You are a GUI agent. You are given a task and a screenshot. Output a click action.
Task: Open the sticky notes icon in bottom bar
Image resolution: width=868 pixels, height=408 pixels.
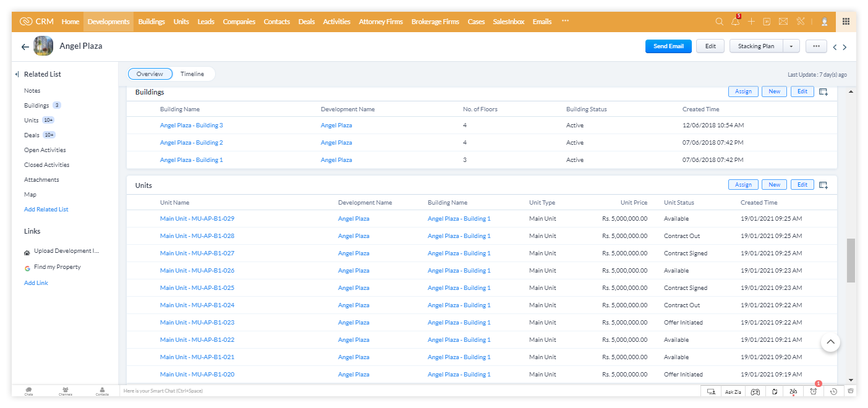point(775,391)
